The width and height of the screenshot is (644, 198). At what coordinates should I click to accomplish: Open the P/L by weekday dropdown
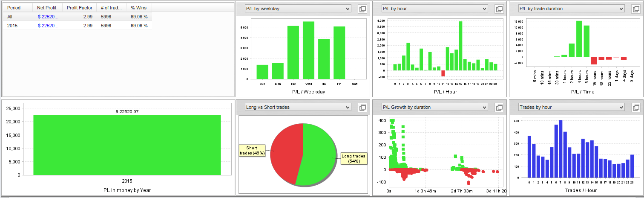[x=298, y=9]
